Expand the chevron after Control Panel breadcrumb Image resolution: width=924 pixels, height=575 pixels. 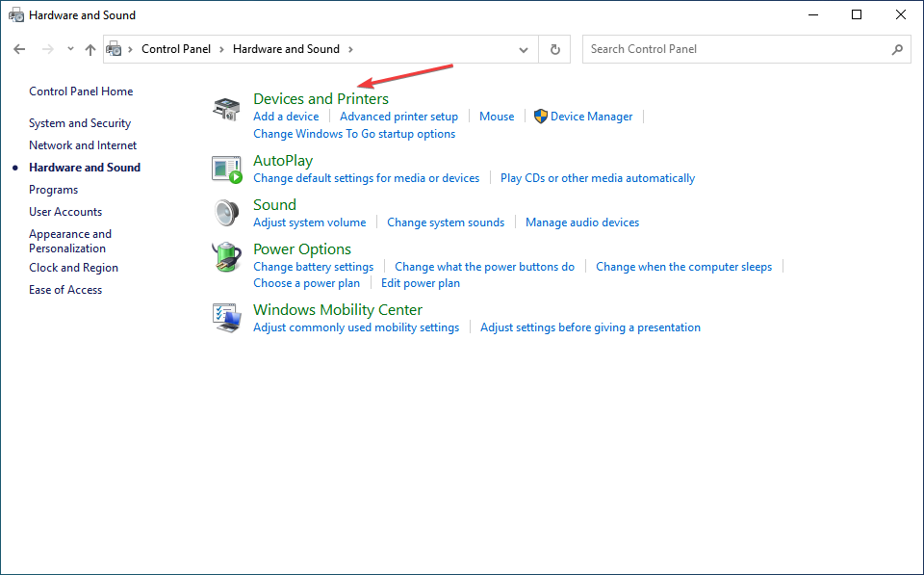click(x=221, y=49)
